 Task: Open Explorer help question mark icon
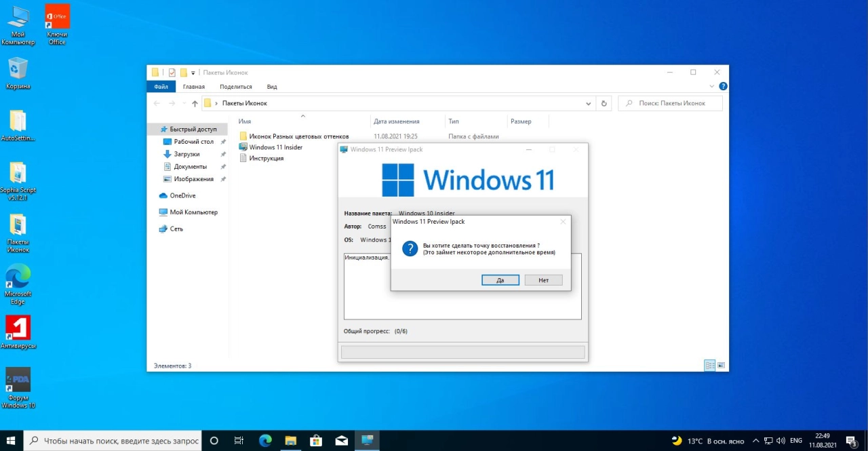coord(723,86)
